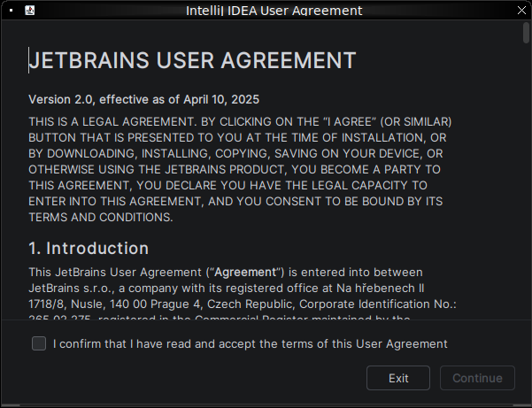The width and height of the screenshot is (532, 408).
Task: Click the bold word "Agreement" in introduction paragraph
Action: click(245, 272)
